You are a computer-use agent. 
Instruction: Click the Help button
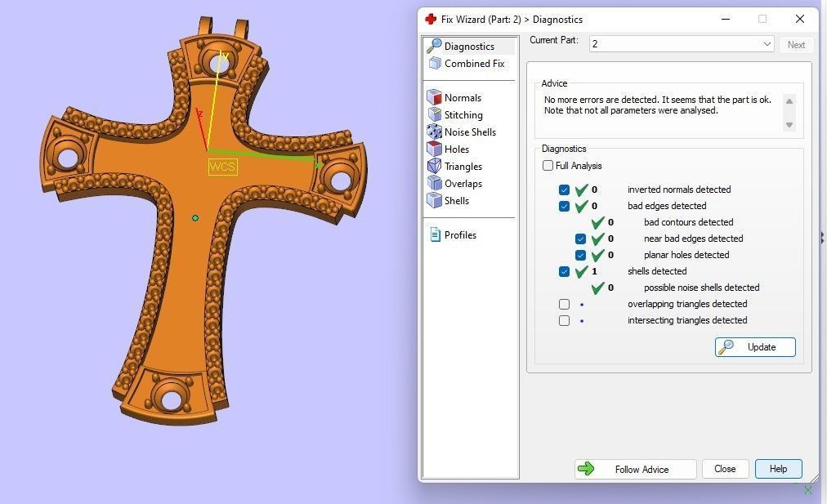(x=778, y=469)
